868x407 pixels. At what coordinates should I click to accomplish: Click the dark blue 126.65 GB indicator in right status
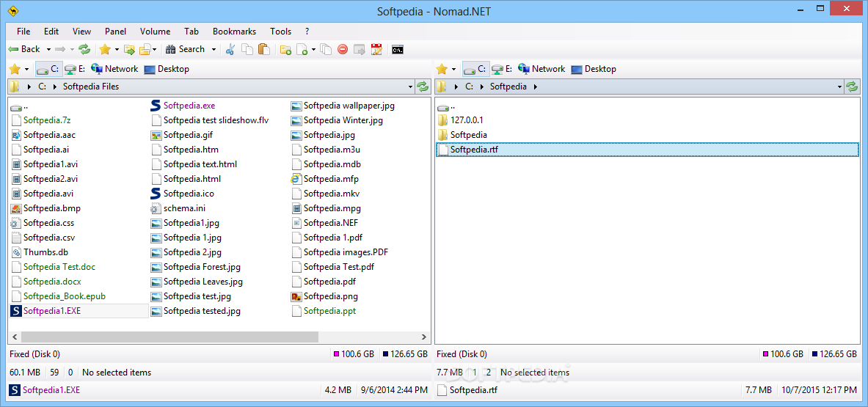[834, 354]
